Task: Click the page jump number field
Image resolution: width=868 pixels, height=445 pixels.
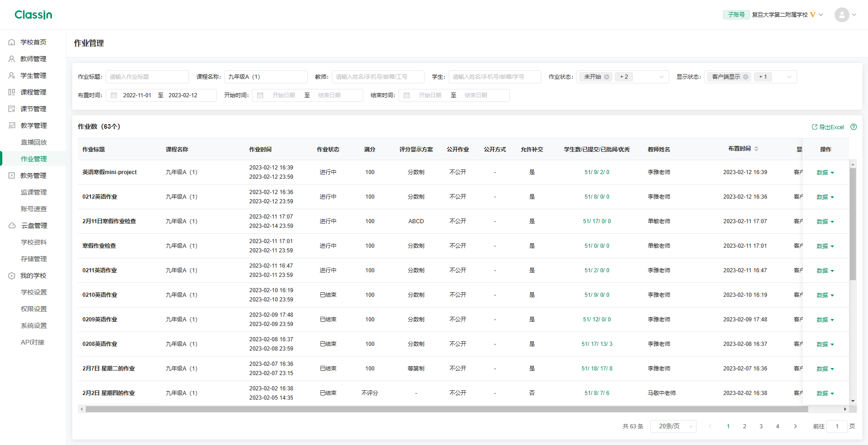Action: point(837,426)
